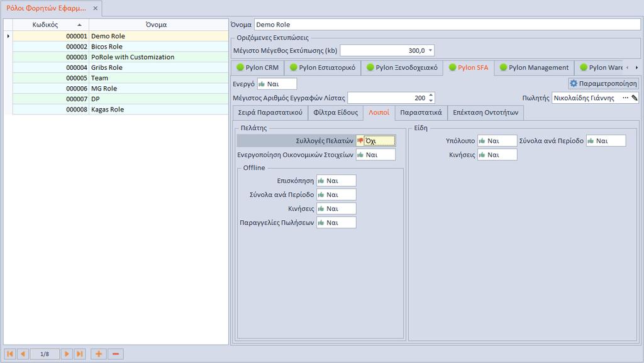
Task: Open Μέγιστο Μέγεθος Εκτύπωσης dropdown arrow
Action: coord(430,50)
